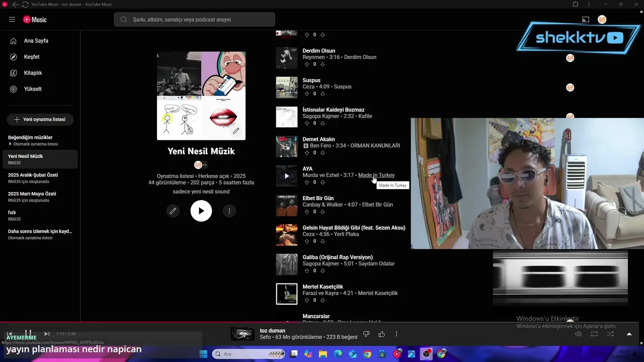Open more options for the playlist

point(229,211)
